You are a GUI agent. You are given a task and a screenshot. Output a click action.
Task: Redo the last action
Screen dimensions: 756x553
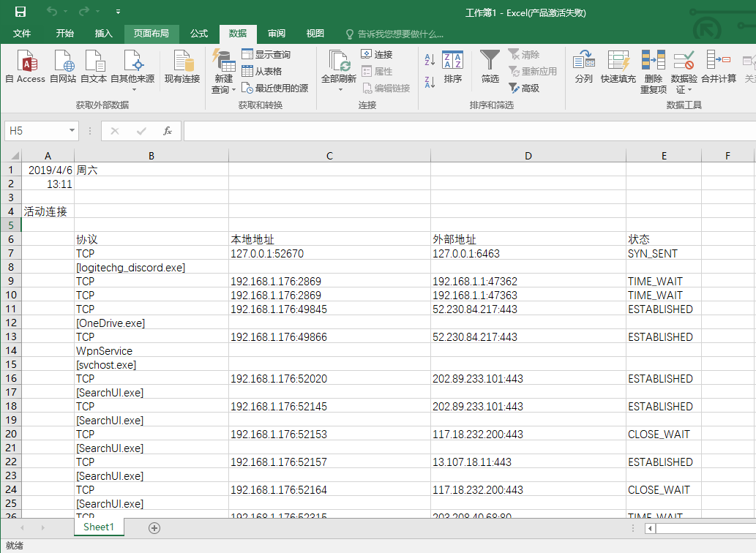click(x=84, y=12)
